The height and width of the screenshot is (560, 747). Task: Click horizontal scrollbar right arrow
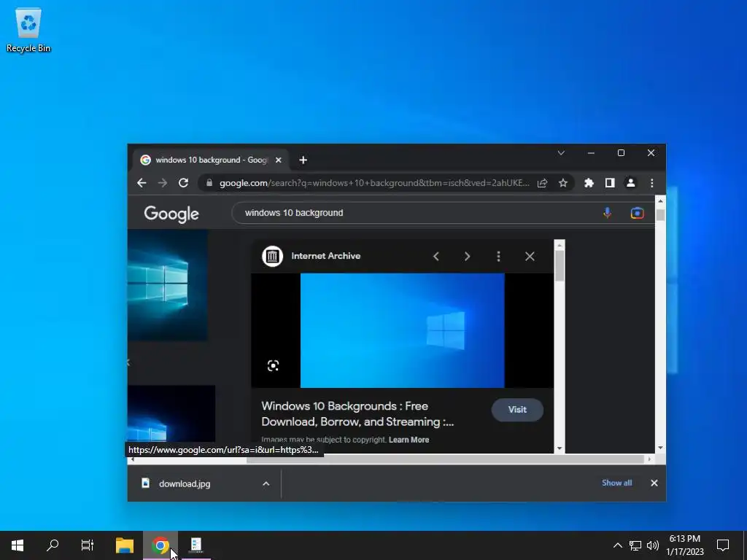[x=649, y=459]
